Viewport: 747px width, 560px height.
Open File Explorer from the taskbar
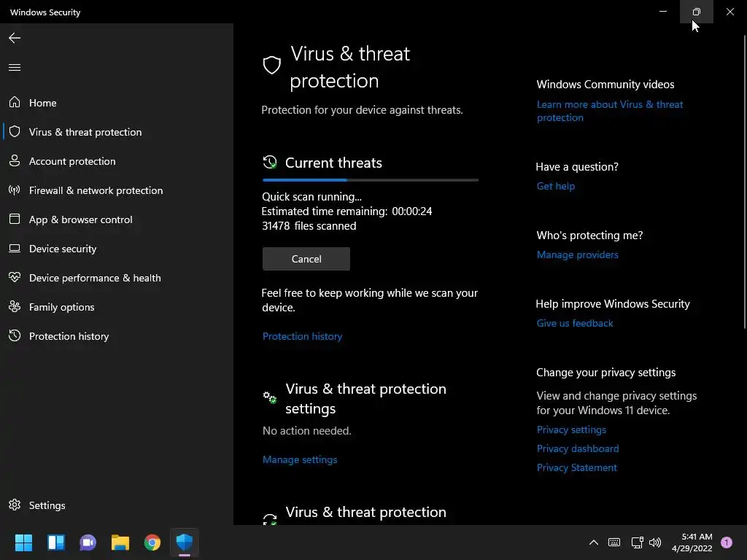tap(120, 542)
